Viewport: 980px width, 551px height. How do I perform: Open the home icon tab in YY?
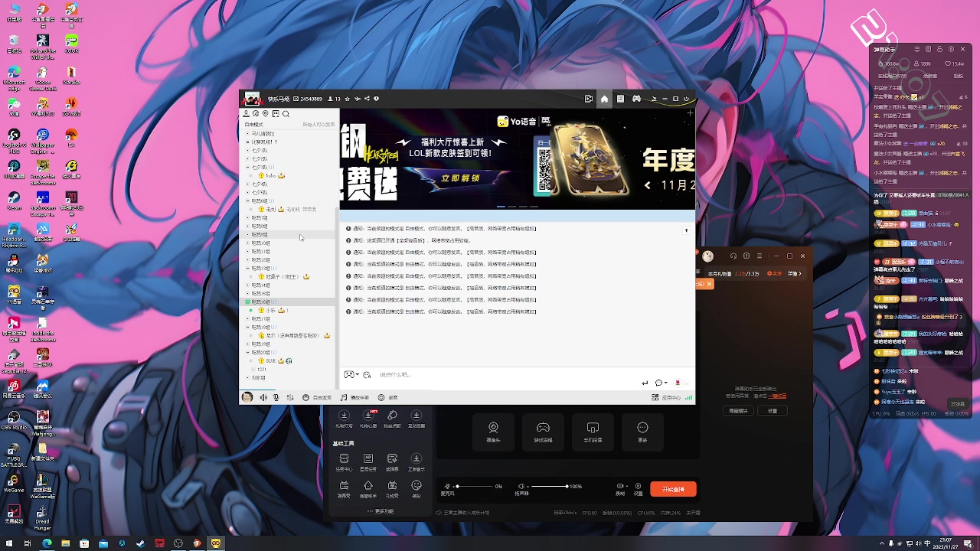click(x=604, y=99)
